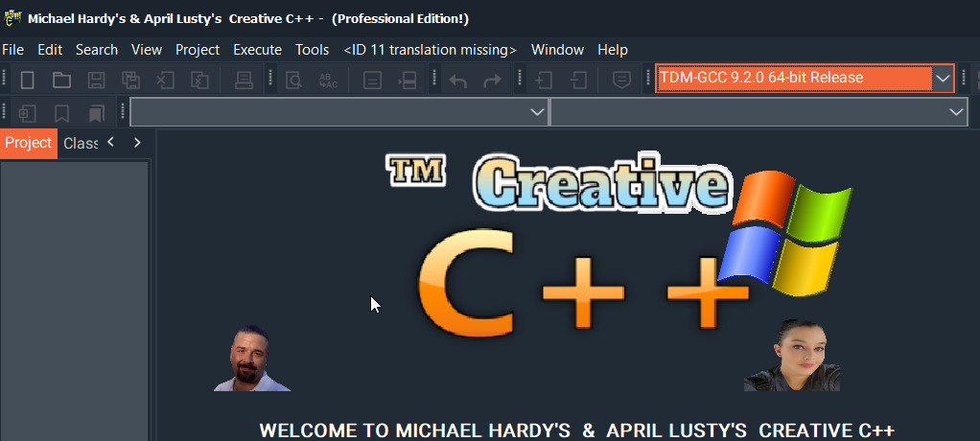Open the Project menu
The height and width of the screenshot is (441, 980).
198,49
